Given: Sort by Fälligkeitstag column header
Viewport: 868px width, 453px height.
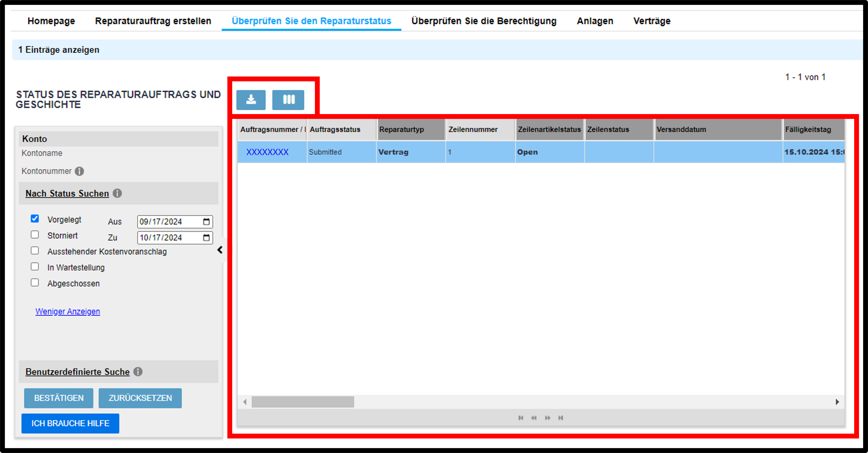Looking at the screenshot, I should click(x=814, y=129).
